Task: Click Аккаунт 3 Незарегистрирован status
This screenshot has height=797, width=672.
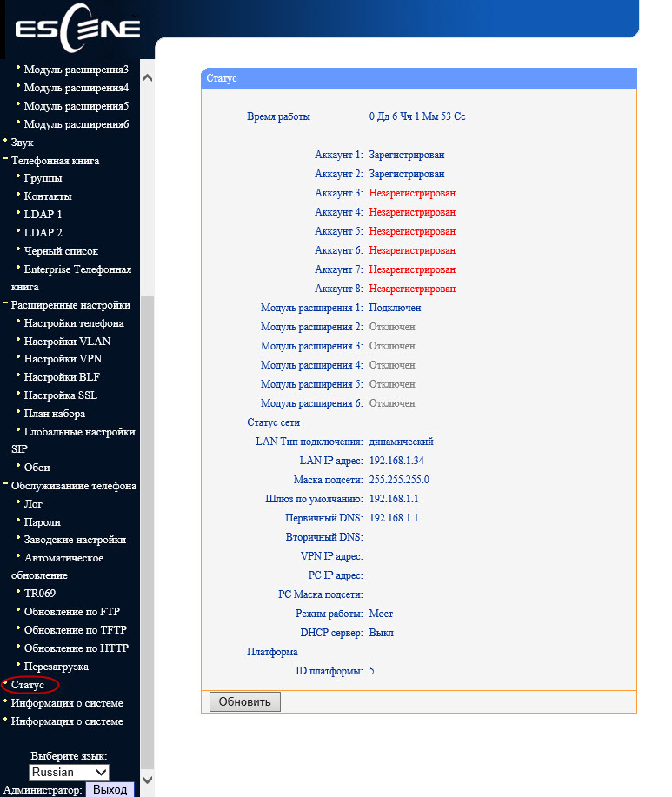Action: click(x=412, y=193)
